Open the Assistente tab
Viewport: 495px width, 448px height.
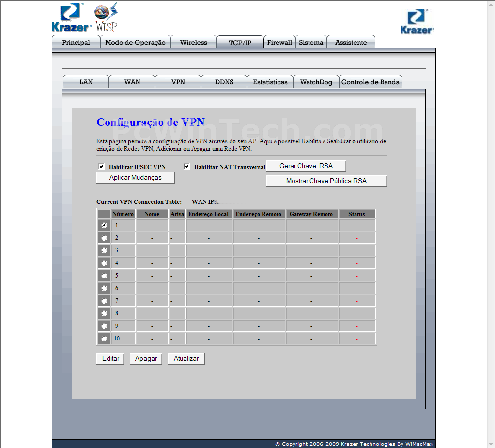pos(351,42)
